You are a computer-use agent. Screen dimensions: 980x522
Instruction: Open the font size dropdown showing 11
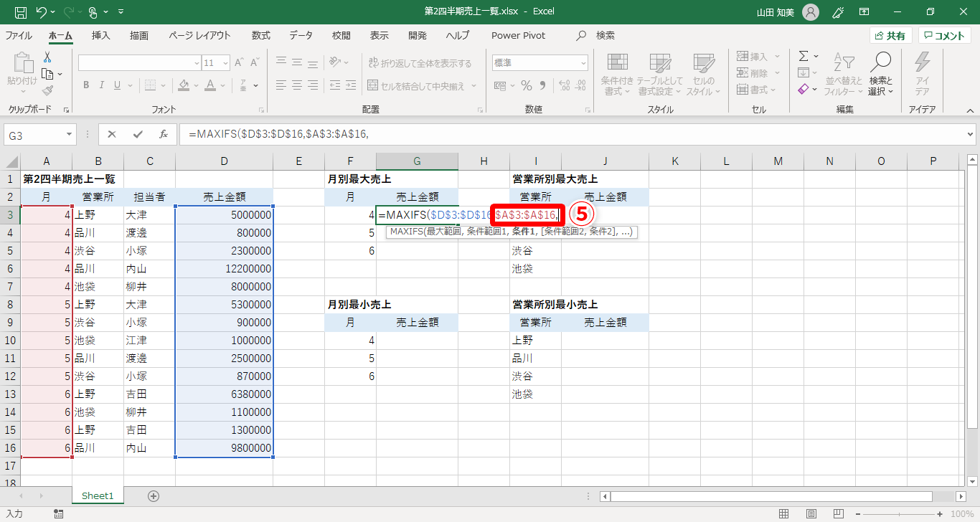[226, 63]
